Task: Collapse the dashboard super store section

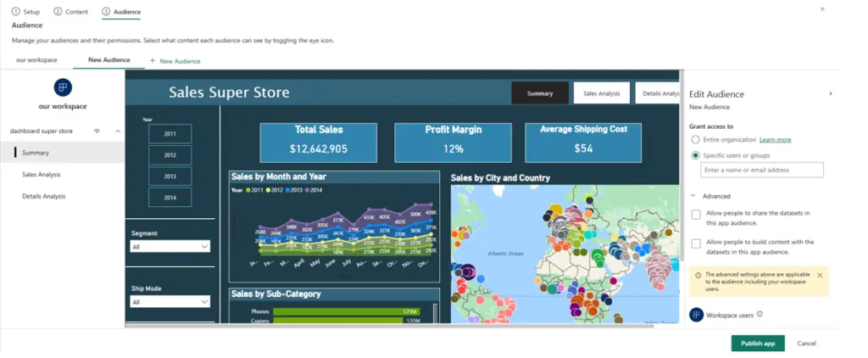Action: coord(117,131)
